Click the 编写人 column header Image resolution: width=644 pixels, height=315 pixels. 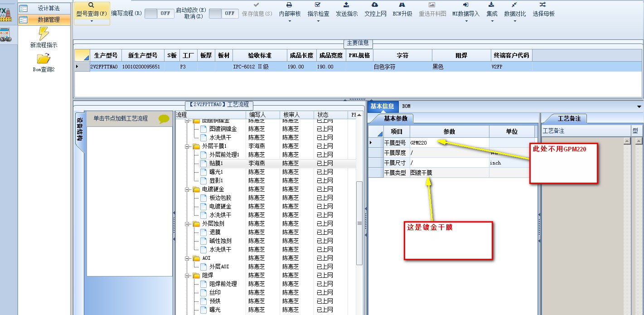tap(262, 115)
